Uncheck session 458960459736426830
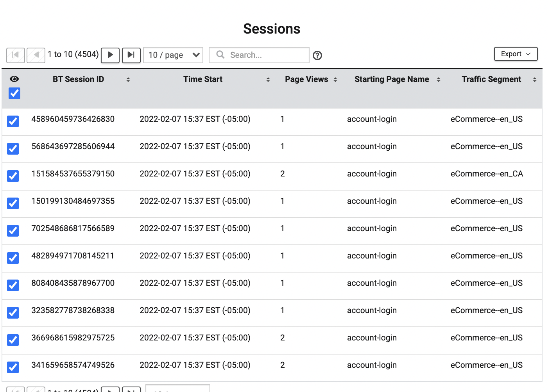 13,121
